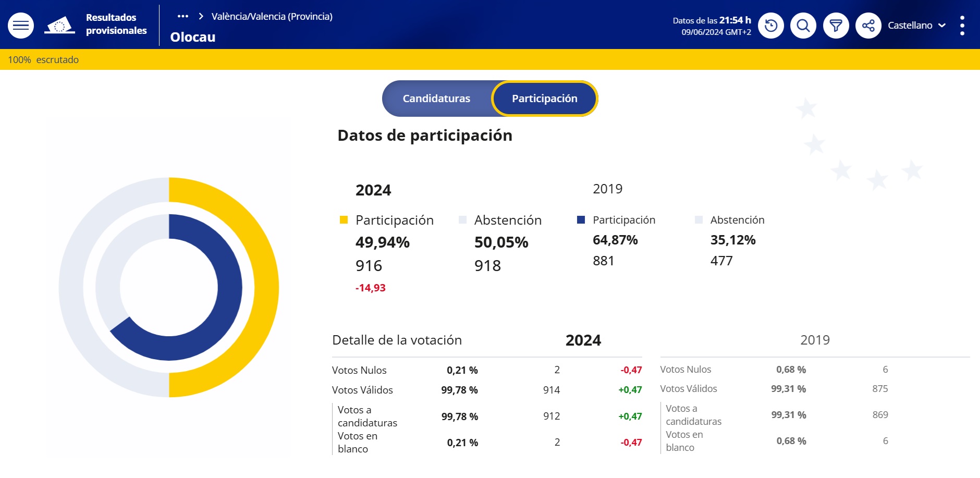This screenshot has height=478, width=980.
Task: Open the hamburger main menu
Action: click(x=21, y=25)
